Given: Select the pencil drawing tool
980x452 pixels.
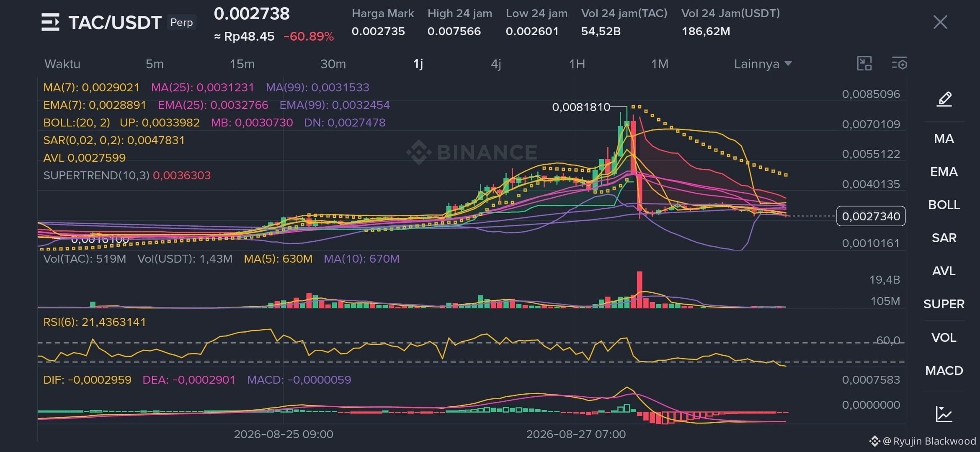Looking at the screenshot, I should [x=944, y=99].
